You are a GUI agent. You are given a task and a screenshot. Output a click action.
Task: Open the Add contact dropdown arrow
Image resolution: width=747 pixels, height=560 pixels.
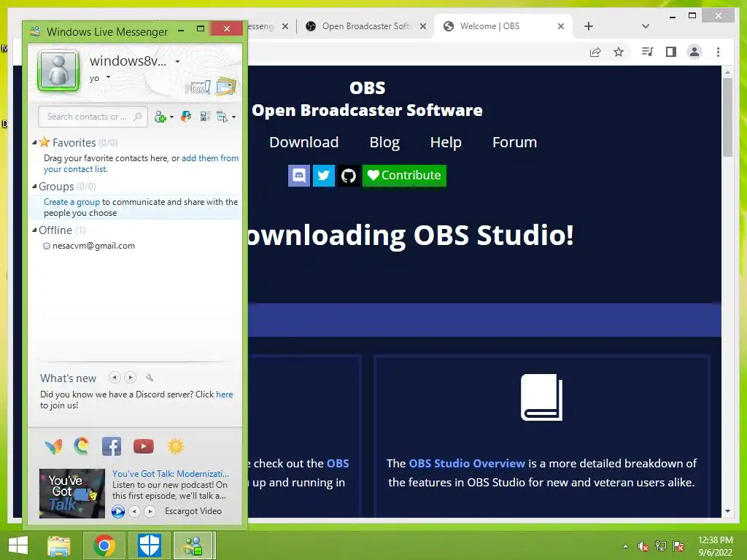click(x=171, y=117)
